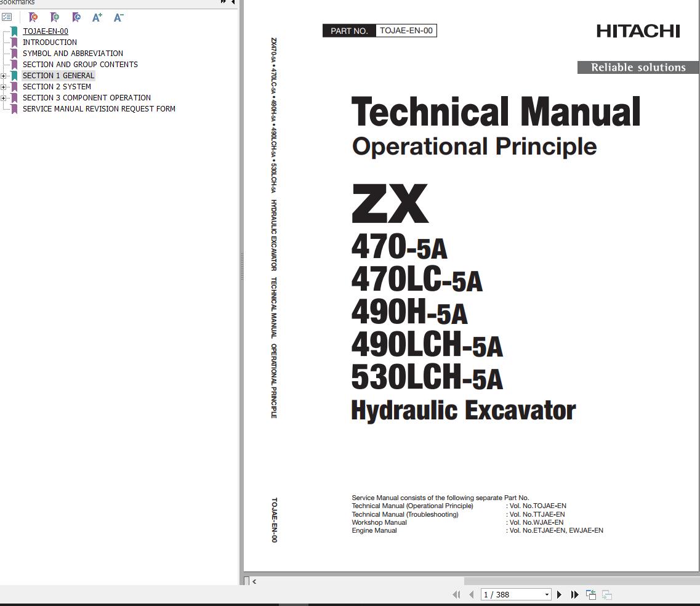
Task: Click teal bookmark icon beside SECTION 1 GENERAL
Action: point(14,76)
